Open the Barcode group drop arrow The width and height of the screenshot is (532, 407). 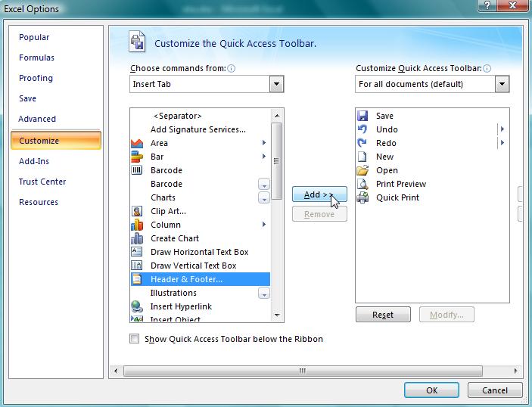pyautogui.click(x=264, y=184)
